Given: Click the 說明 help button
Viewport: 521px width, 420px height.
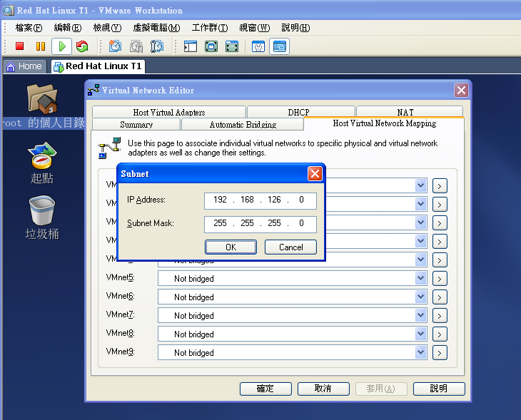Looking at the screenshot, I should coord(439,389).
